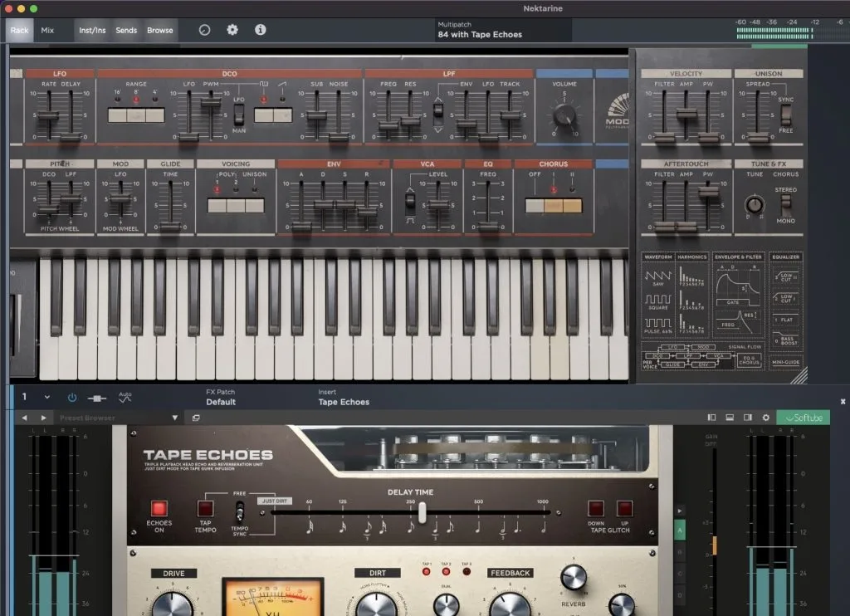Switch to the Rack tab
This screenshot has width=850, height=616.
tap(20, 31)
